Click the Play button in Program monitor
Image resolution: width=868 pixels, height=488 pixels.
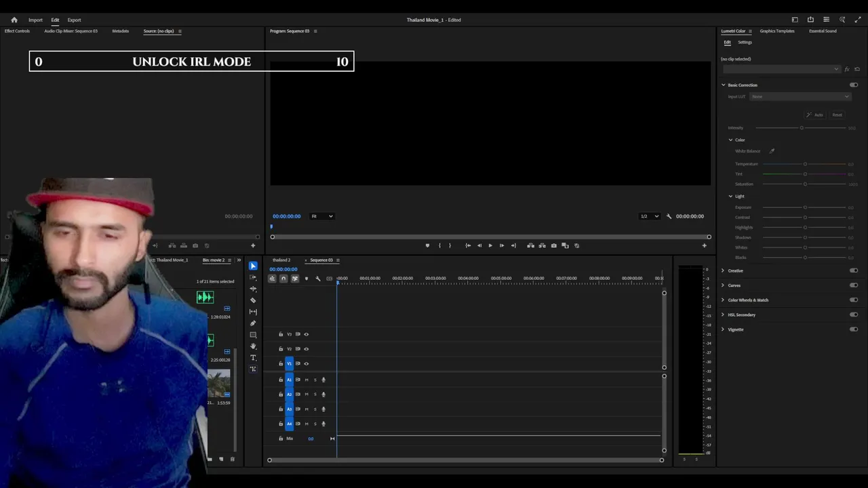point(490,245)
